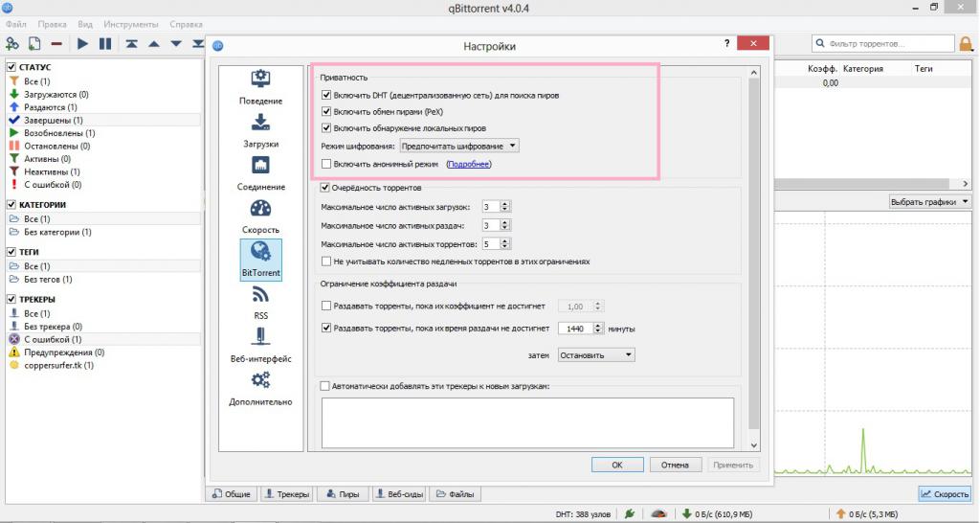Toggle the СТАТУС panel checkbox
This screenshot has height=523, width=980.
click(x=11, y=66)
